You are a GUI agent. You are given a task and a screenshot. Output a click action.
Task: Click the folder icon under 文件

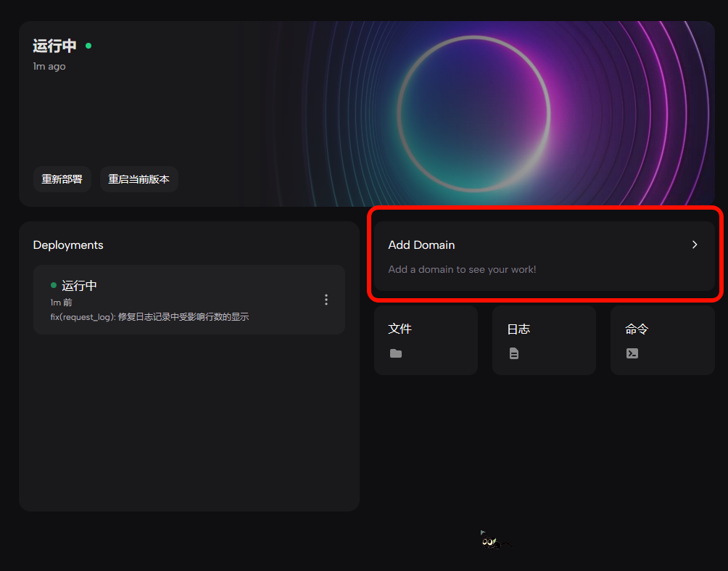(x=395, y=353)
